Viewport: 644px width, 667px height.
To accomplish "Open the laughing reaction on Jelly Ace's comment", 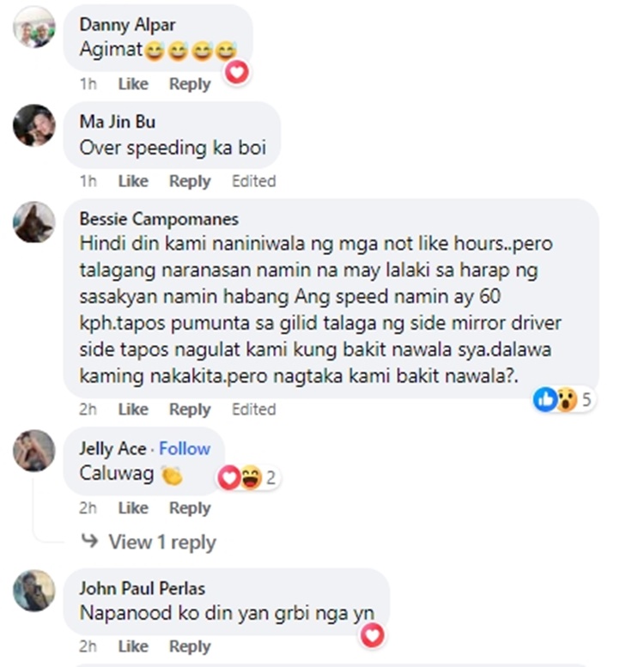I will coord(251,477).
